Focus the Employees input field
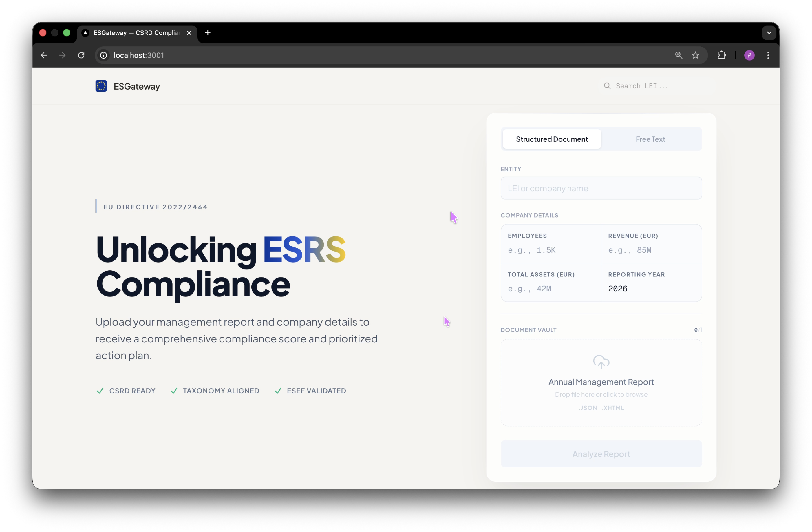The image size is (812, 532). click(x=550, y=250)
